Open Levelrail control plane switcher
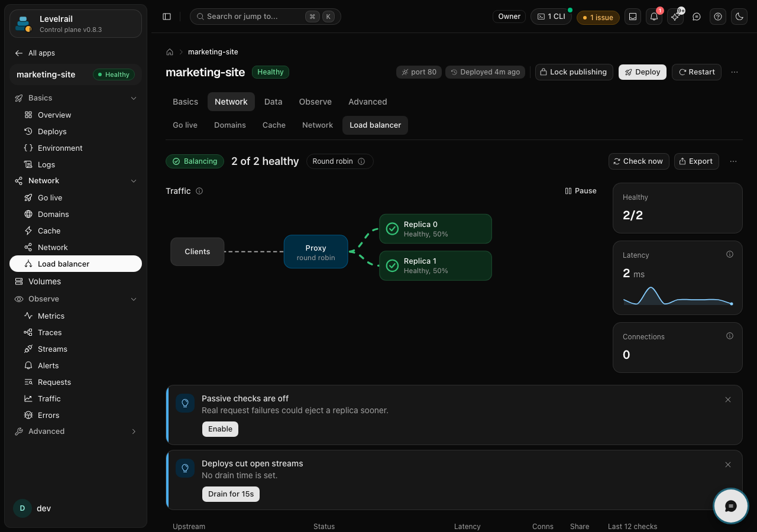 76,24
